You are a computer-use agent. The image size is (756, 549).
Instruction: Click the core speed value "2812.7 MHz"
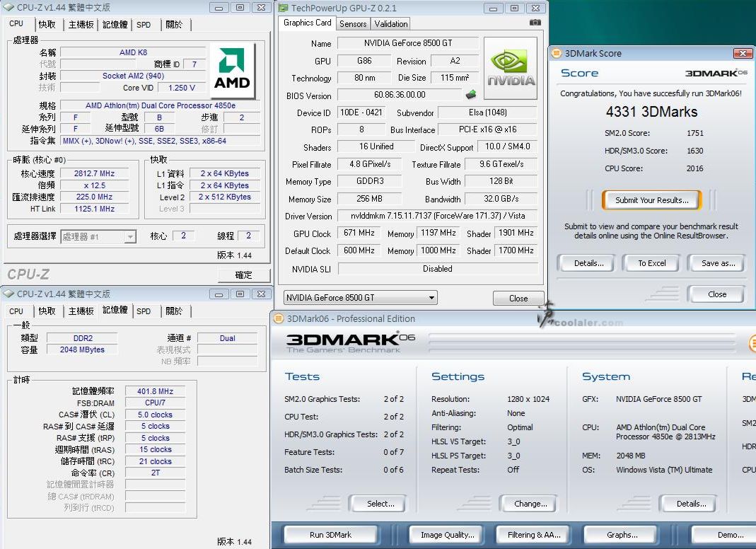click(95, 173)
